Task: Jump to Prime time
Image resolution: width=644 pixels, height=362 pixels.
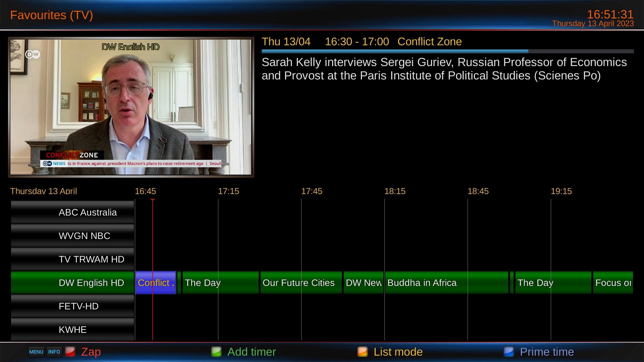Action: pos(547,352)
